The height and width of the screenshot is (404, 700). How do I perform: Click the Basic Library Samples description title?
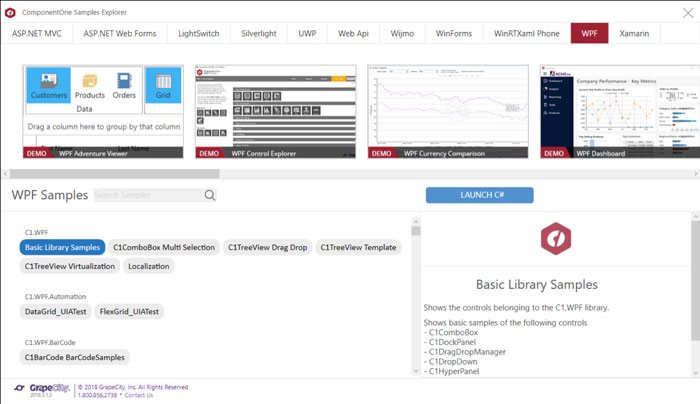tap(537, 284)
